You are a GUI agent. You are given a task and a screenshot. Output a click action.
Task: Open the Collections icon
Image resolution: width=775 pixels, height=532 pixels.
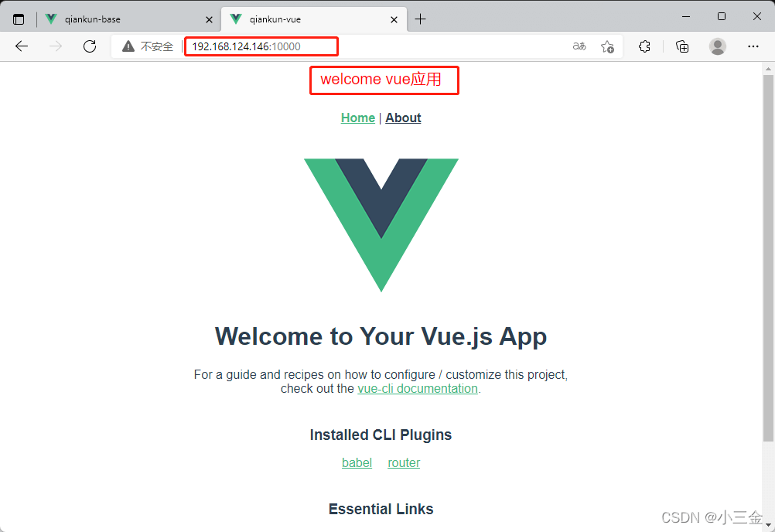(x=682, y=46)
